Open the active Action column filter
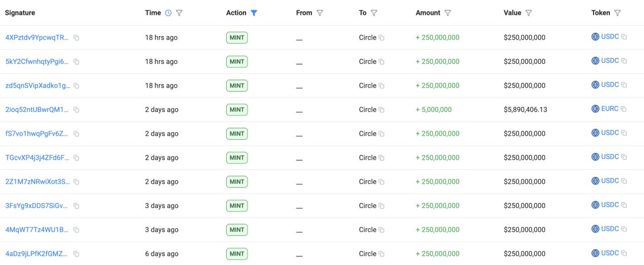 click(254, 13)
